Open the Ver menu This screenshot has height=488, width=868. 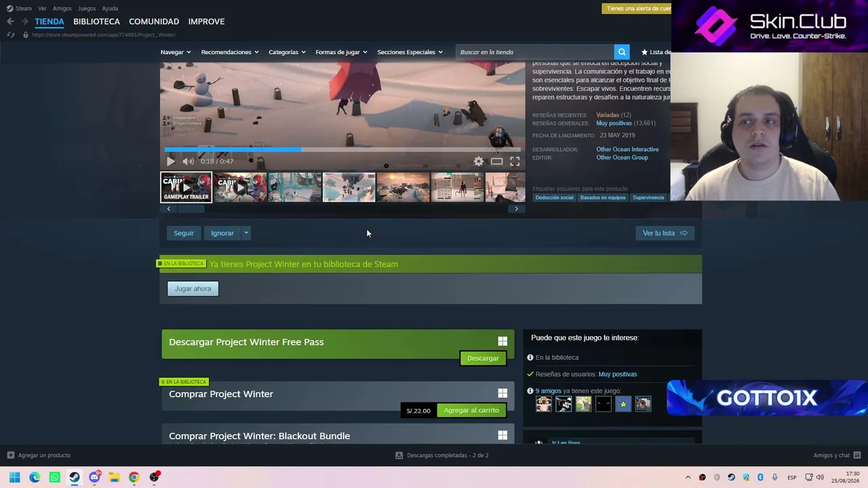(42, 8)
